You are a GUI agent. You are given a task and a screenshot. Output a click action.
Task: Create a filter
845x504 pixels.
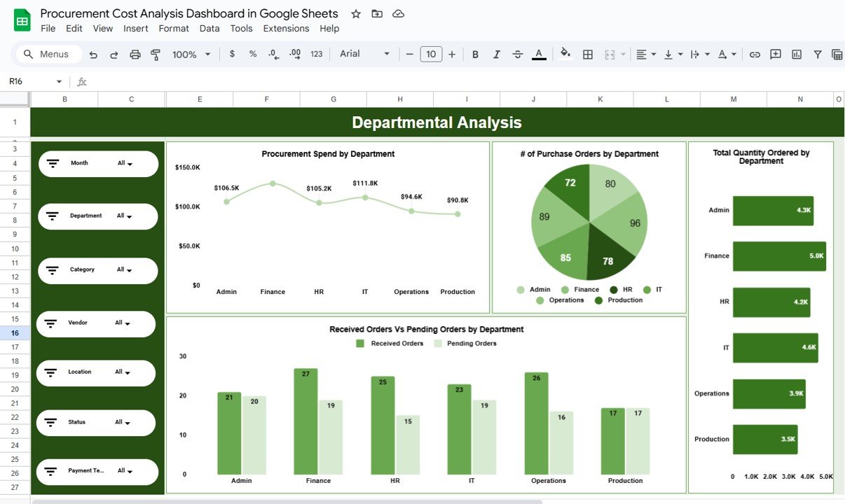tap(818, 54)
